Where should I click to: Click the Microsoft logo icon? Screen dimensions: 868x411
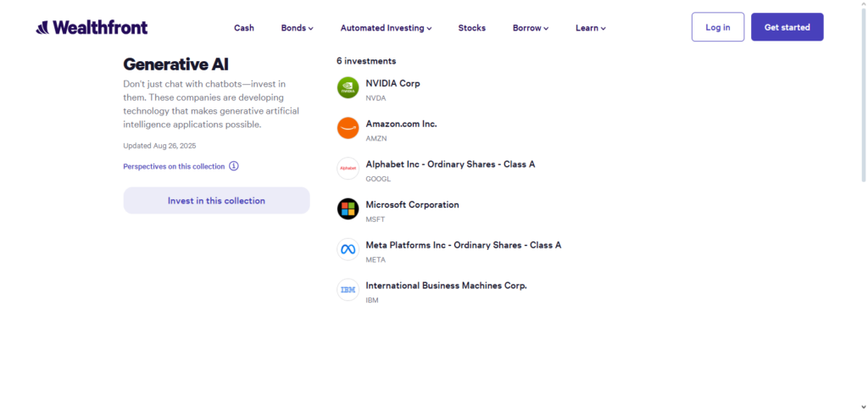tap(348, 208)
